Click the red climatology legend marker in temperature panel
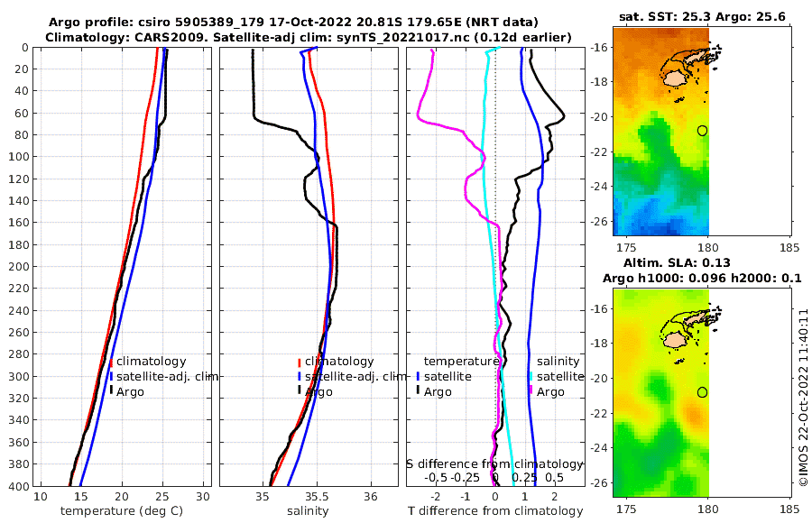The height and width of the screenshot is (523, 812). [x=111, y=362]
